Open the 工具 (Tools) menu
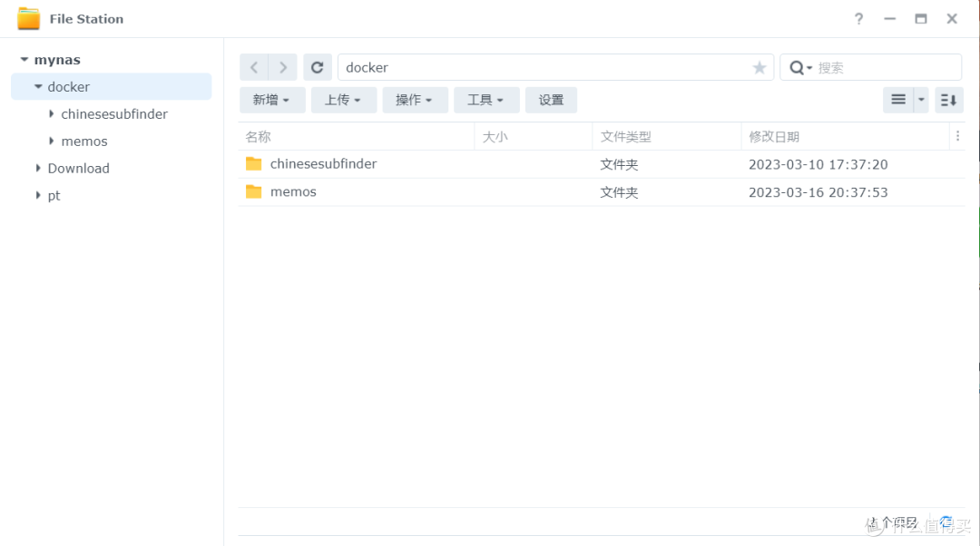The width and height of the screenshot is (980, 546). click(x=486, y=100)
